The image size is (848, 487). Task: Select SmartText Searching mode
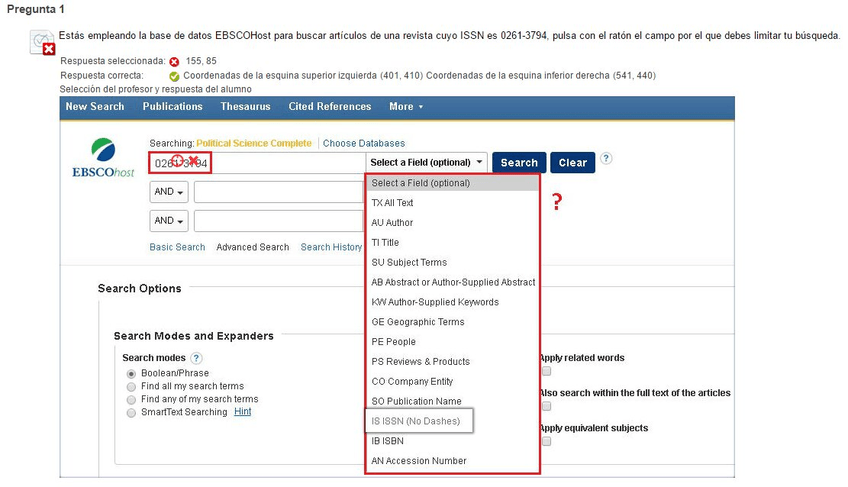pyautogui.click(x=131, y=413)
